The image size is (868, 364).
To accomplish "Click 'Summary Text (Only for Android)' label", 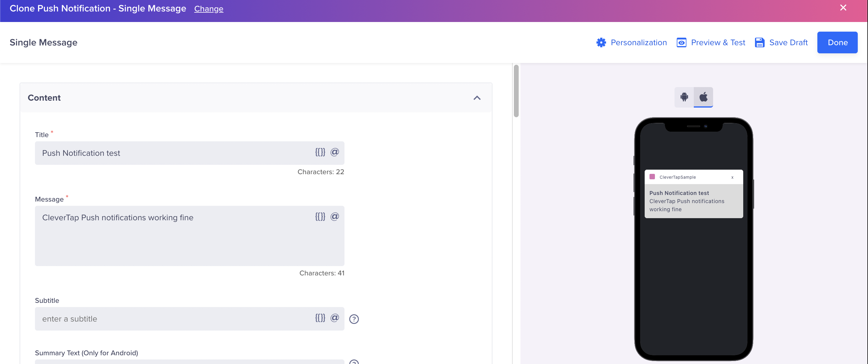I will click(x=86, y=353).
